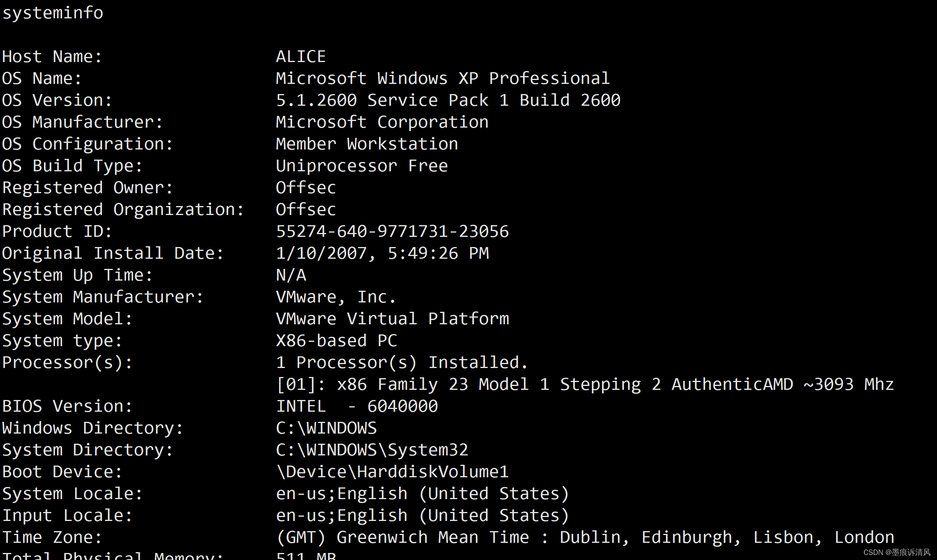This screenshot has width=937, height=560.
Task: Click the ALICE host name value
Action: pos(300,57)
